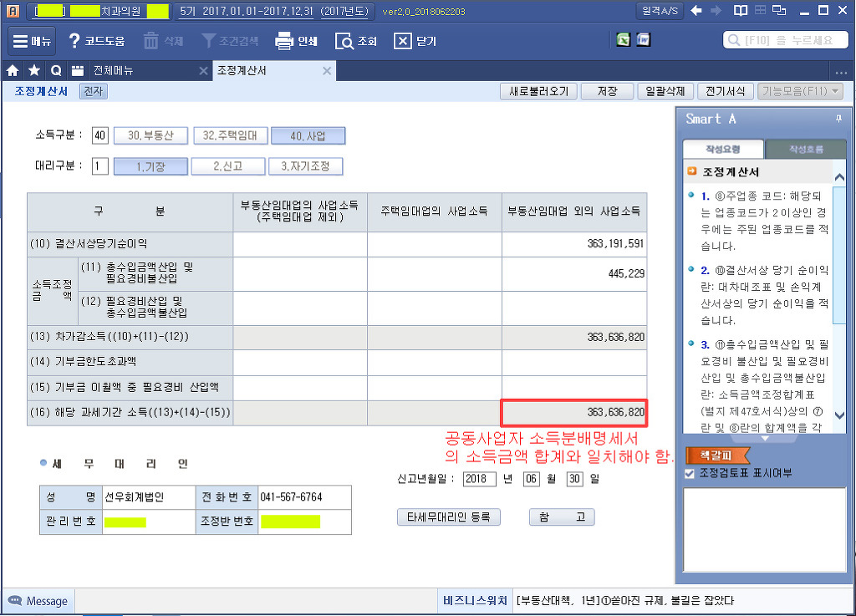Select income type 32.주택임대
856x616 pixels.
[230, 135]
